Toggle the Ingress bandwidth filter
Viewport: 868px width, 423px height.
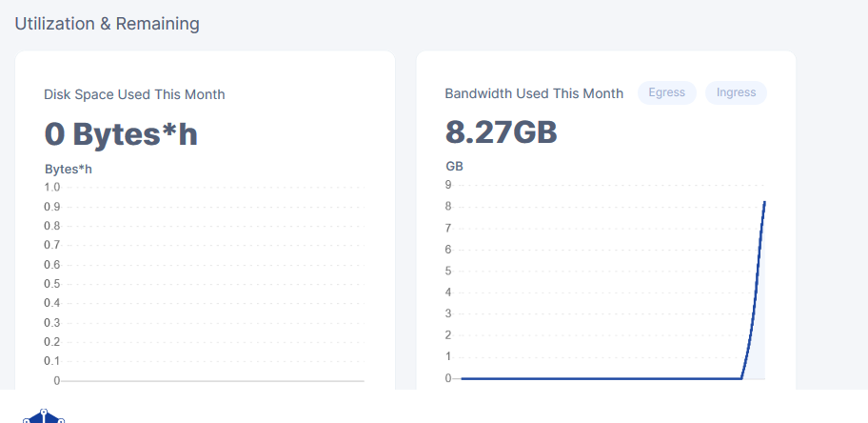coord(736,92)
